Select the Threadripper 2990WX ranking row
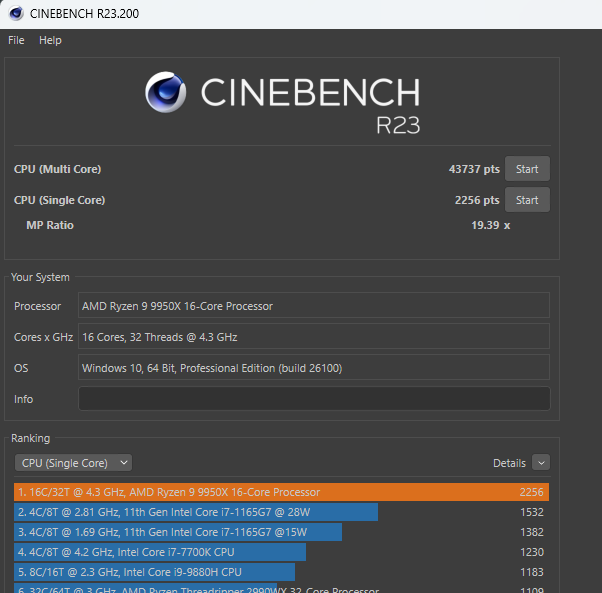The height and width of the screenshot is (593, 602). coord(281,588)
